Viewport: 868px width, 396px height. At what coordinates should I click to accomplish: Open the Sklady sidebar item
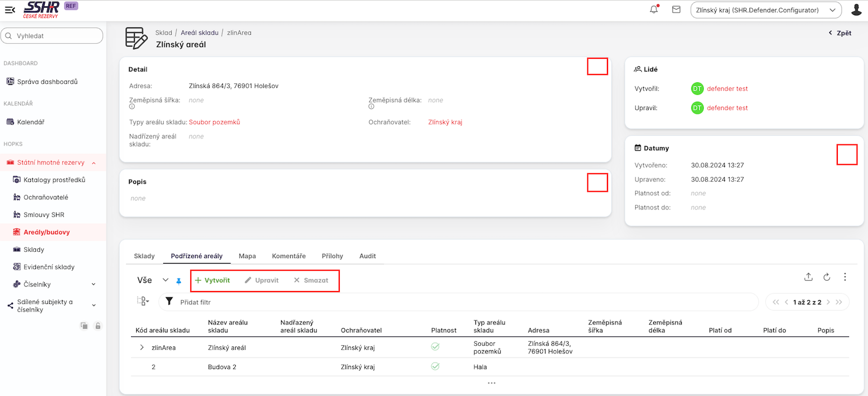[x=33, y=249]
